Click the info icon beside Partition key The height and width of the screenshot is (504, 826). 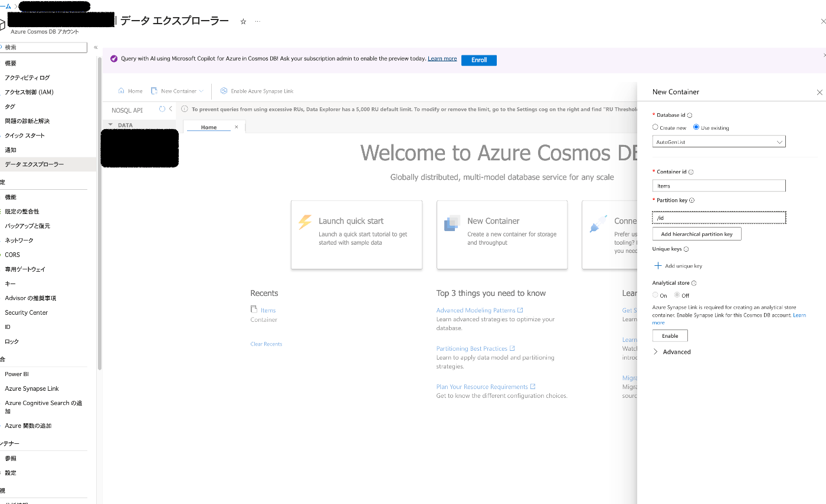pyautogui.click(x=692, y=200)
